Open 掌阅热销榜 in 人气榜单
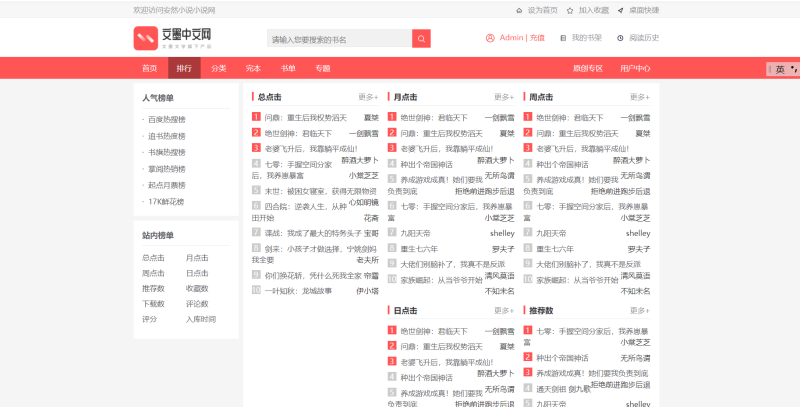 [167, 169]
